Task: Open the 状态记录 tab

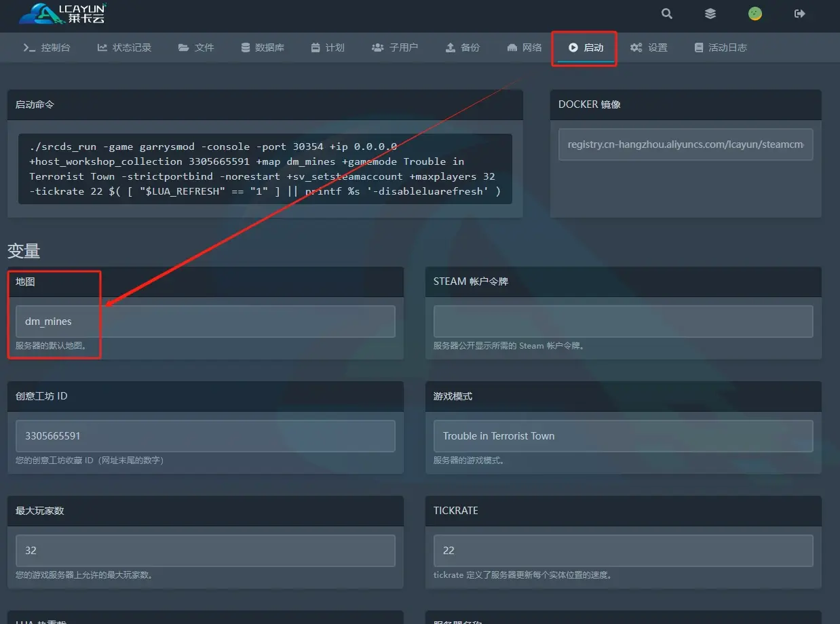Action: coord(124,47)
